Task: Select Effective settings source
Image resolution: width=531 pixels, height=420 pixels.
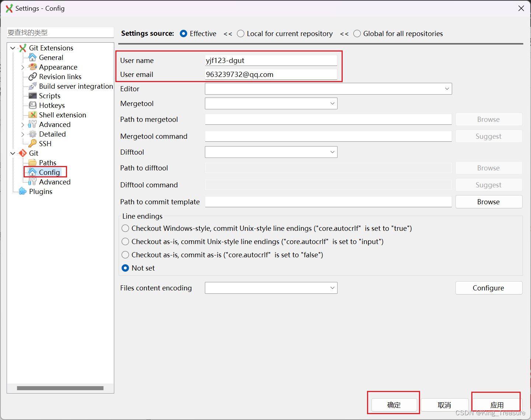Action: click(184, 33)
